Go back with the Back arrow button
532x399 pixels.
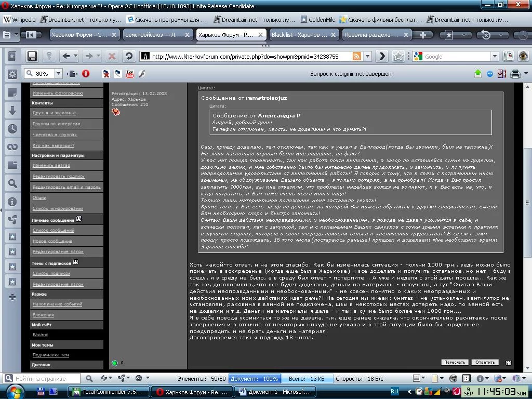coord(66,56)
